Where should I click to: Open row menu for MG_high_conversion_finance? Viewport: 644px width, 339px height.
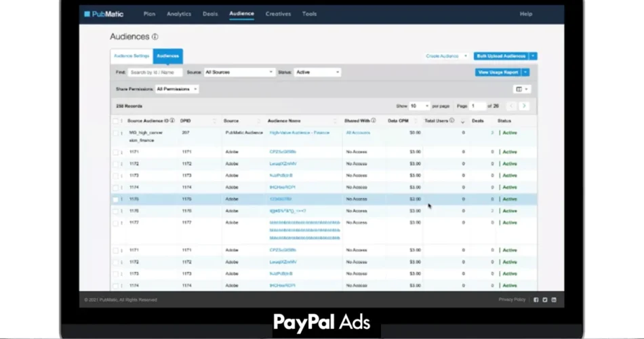click(x=121, y=134)
